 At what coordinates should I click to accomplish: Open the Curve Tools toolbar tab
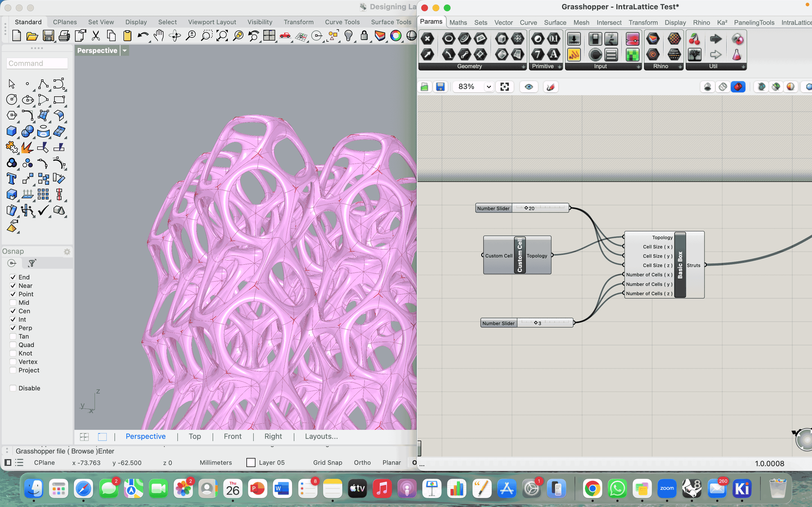pyautogui.click(x=342, y=22)
